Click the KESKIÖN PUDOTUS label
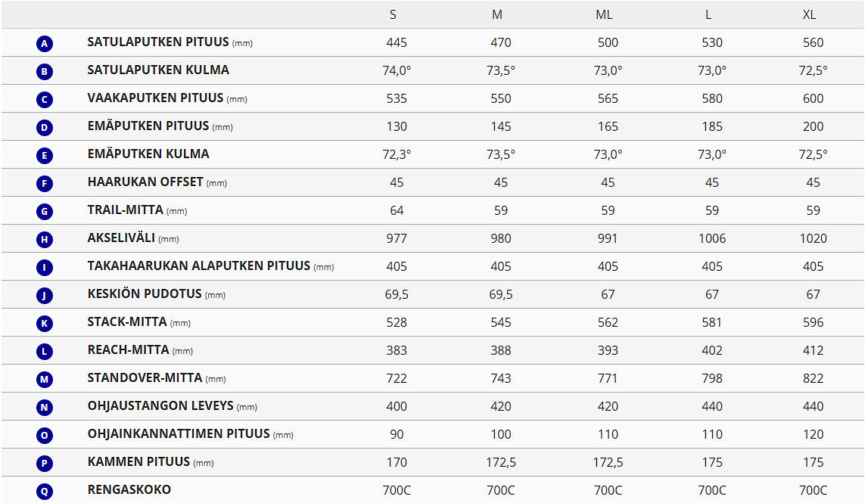This screenshot has height=503, width=868. [x=145, y=294]
